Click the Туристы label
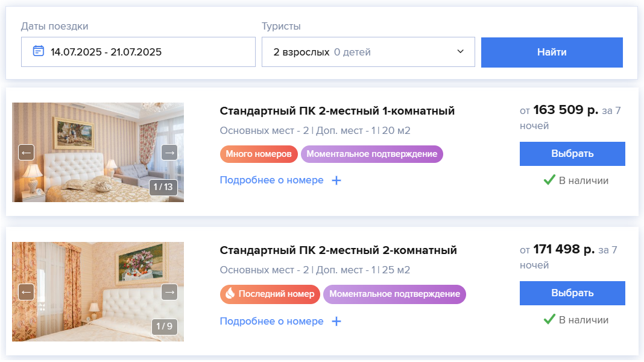The image size is (644, 362). [x=282, y=27]
